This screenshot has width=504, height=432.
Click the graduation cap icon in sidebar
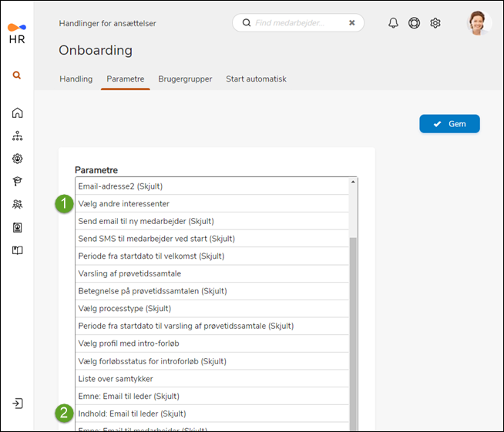point(17,182)
